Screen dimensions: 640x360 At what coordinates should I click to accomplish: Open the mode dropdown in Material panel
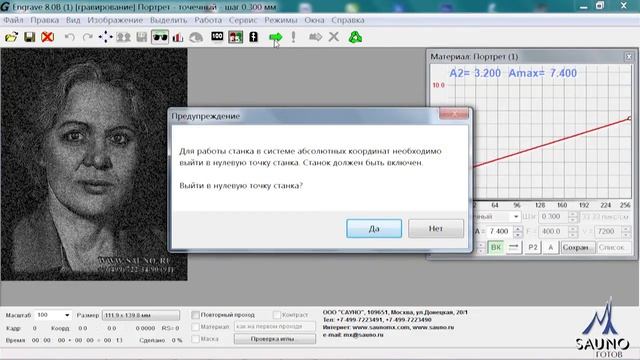[516, 216]
